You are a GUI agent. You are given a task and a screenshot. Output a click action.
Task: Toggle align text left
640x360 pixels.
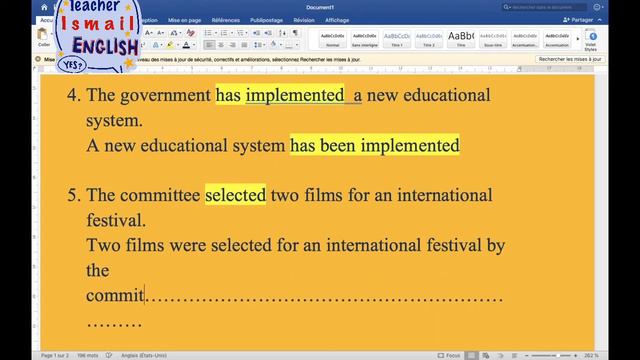tap(209, 45)
